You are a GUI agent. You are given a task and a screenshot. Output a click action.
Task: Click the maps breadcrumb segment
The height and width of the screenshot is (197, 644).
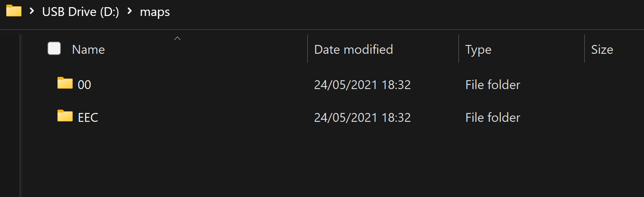click(x=155, y=12)
